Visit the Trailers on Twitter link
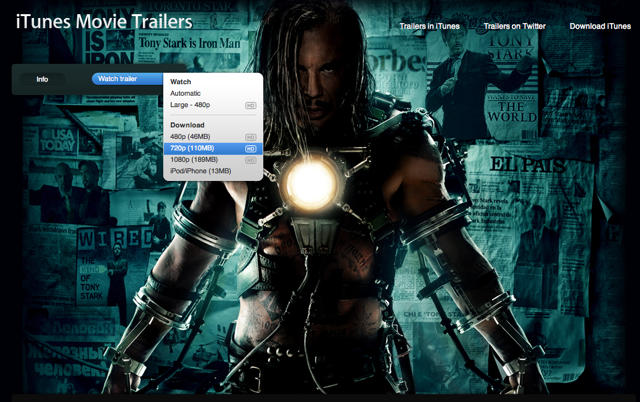 [514, 26]
